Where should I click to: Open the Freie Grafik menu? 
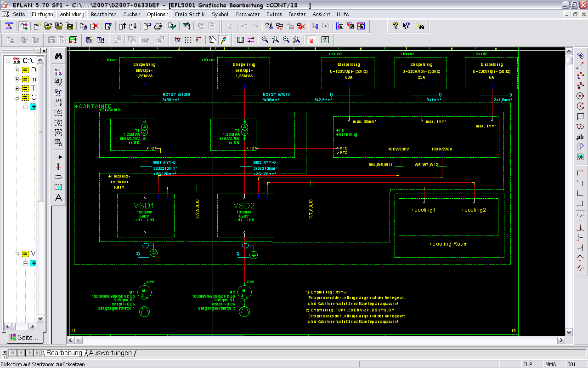coord(190,14)
